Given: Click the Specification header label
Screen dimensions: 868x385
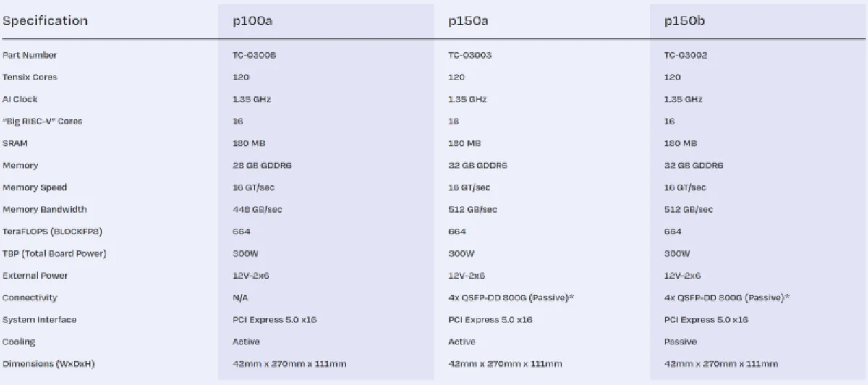Looking at the screenshot, I should coord(45,20).
